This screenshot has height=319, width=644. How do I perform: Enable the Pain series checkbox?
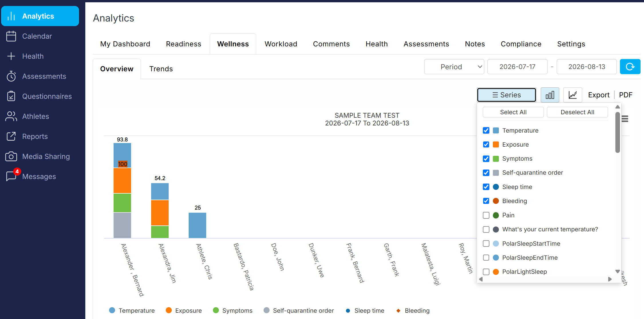pos(486,215)
